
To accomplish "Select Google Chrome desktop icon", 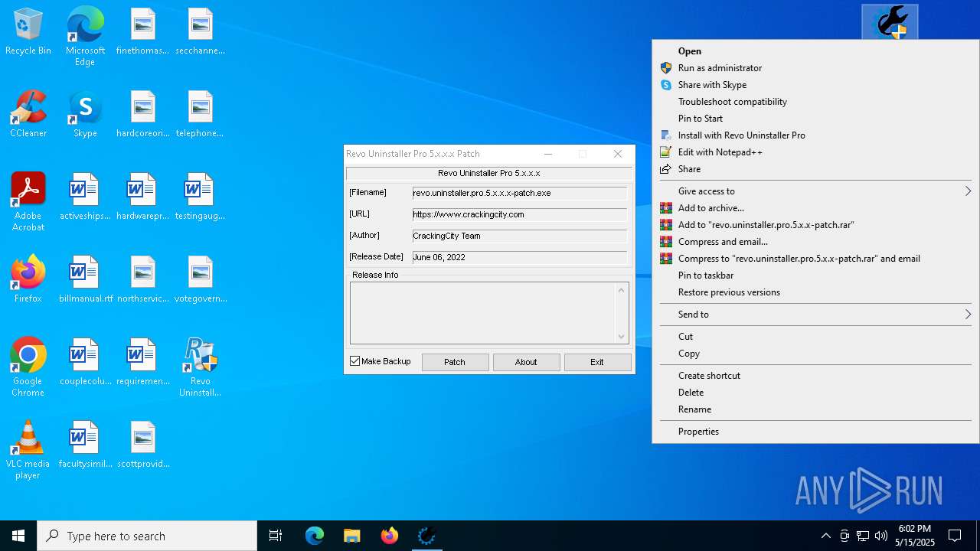I will pos(28,367).
